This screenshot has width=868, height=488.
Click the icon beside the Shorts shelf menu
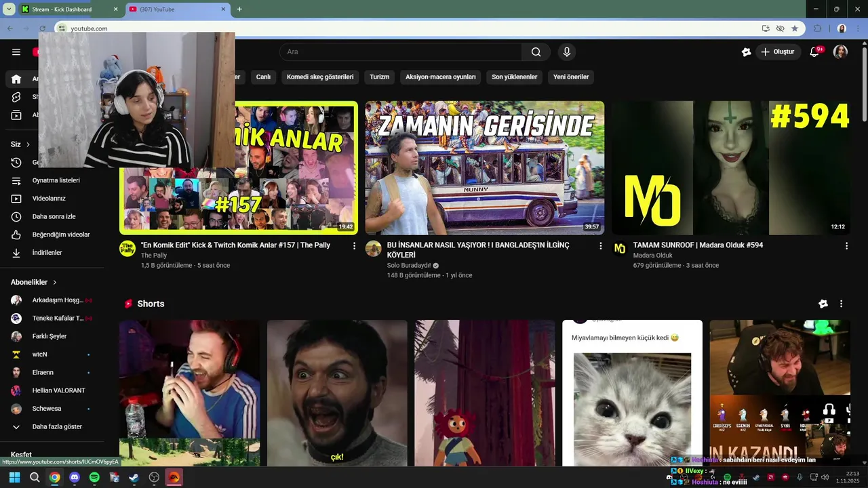pos(823,304)
